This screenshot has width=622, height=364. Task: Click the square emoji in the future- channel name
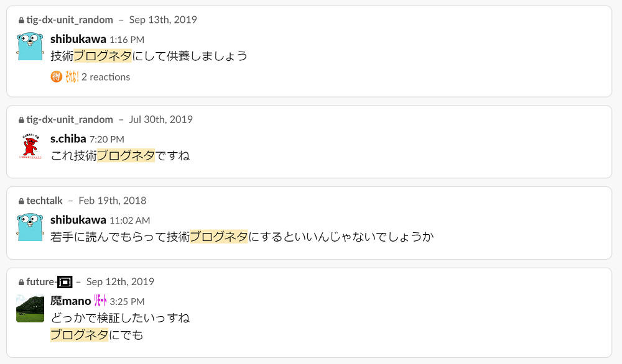[x=65, y=282]
